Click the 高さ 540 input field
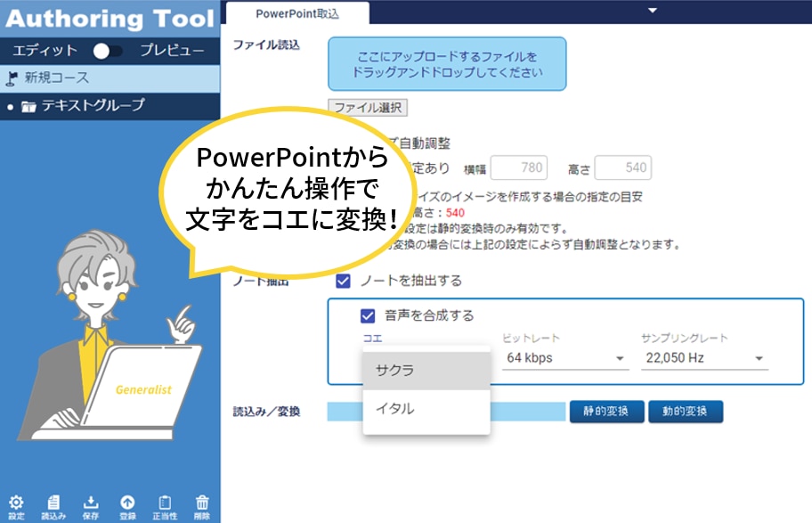 623,168
